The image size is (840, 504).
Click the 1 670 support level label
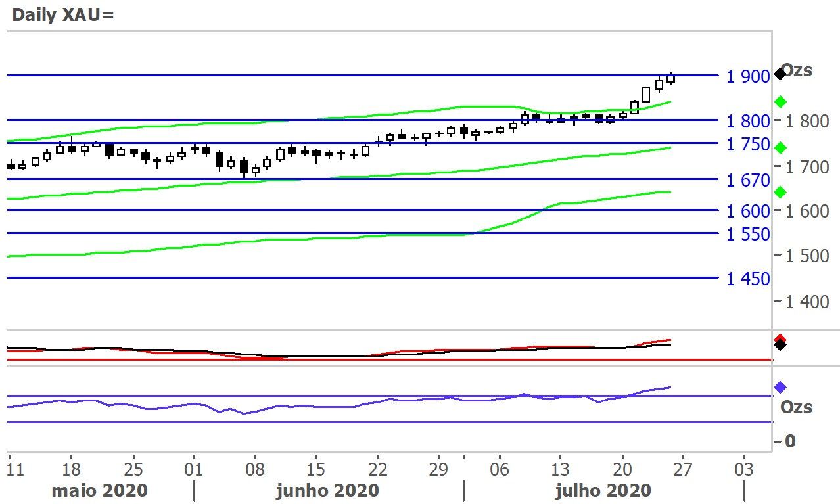pyautogui.click(x=748, y=180)
